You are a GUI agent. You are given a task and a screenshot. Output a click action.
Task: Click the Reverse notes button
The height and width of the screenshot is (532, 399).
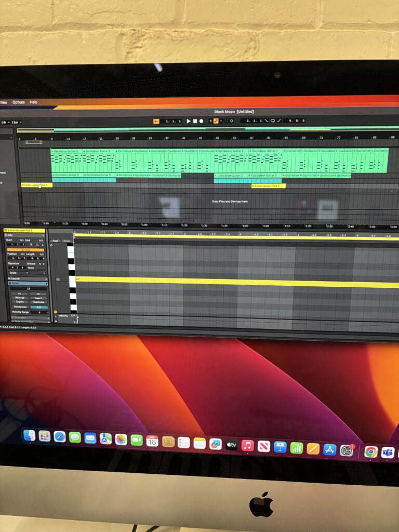point(20,298)
